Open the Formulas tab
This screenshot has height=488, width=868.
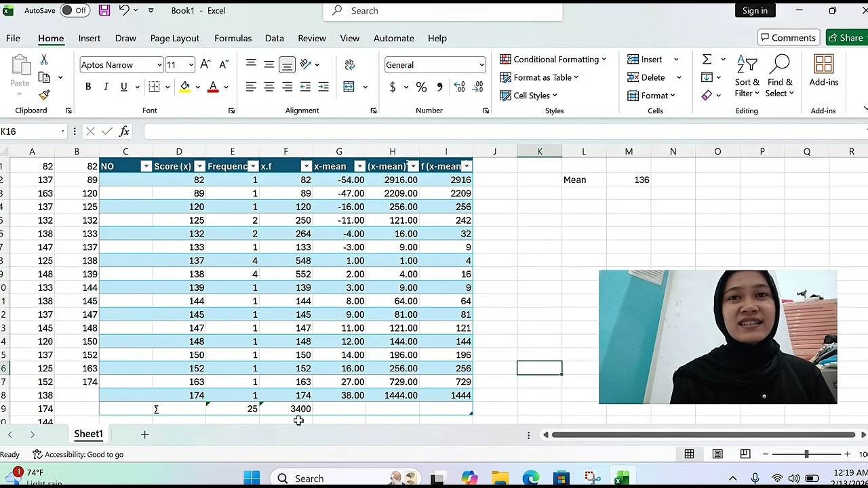point(233,38)
